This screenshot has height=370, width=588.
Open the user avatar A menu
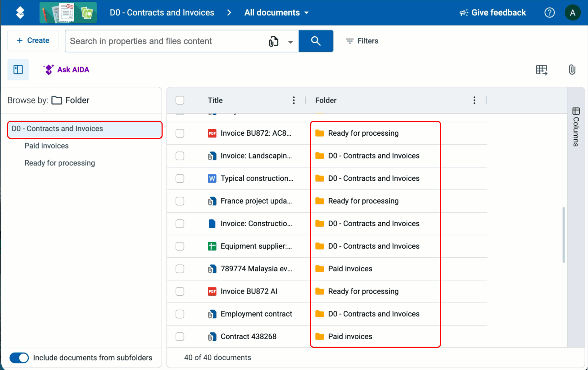click(x=572, y=13)
